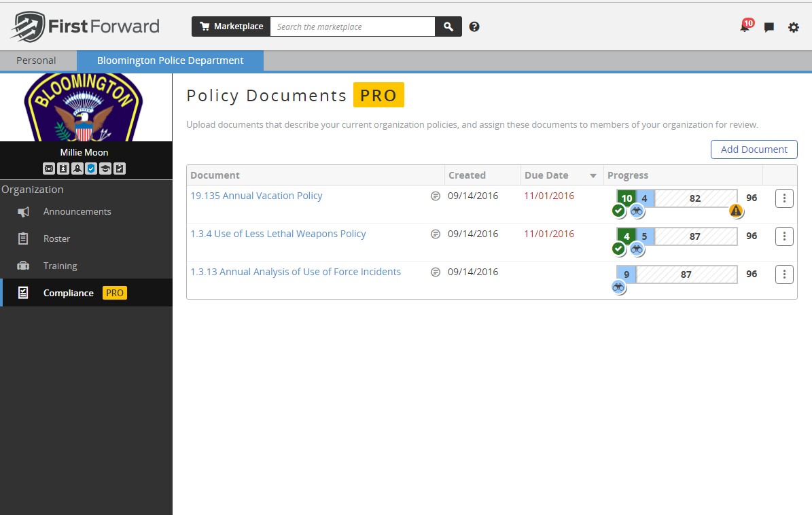Click binoculars icon under Annual Vacation Policy progress
The width and height of the screenshot is (812, 515).
pyautogui.click(x=637, y=211)
